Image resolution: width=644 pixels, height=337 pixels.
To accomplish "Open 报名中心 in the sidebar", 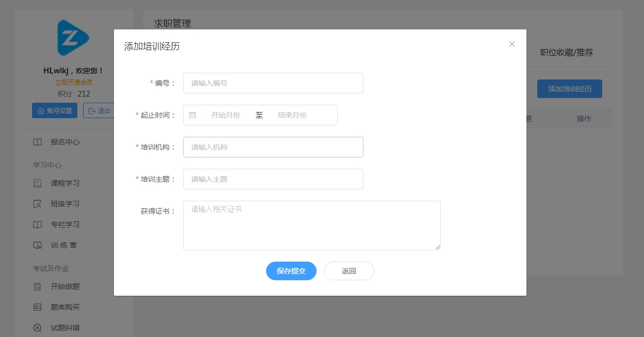I will (65, 142).
